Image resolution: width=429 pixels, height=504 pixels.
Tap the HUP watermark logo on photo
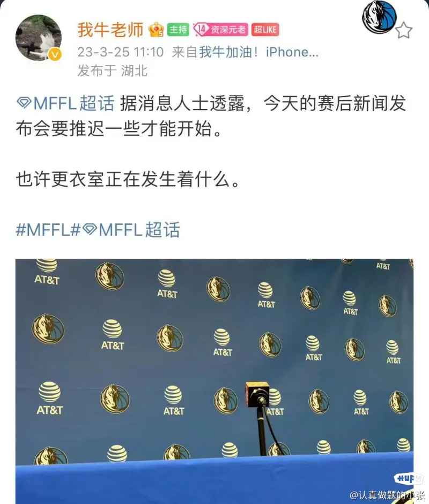click(x=408, y=479)
